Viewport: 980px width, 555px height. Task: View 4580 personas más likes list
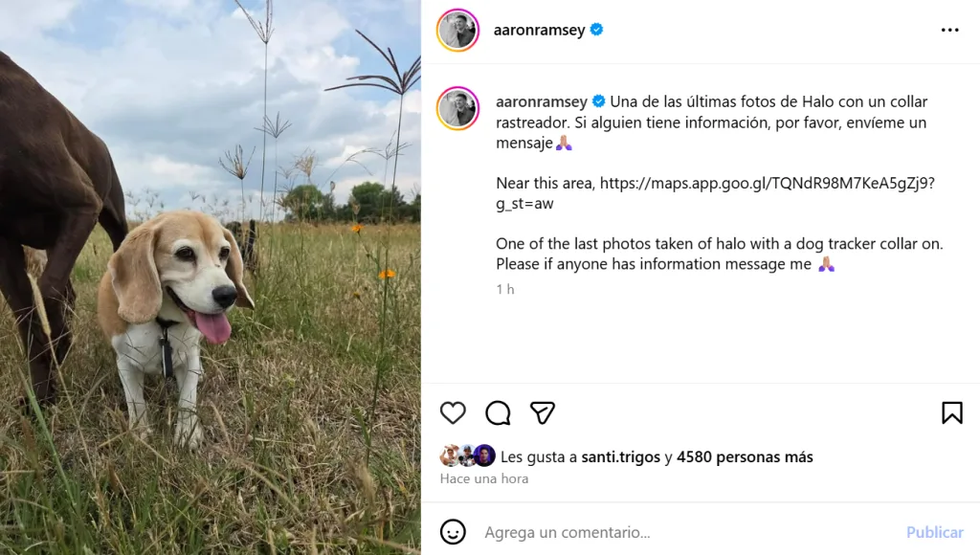tap(745, 456)
